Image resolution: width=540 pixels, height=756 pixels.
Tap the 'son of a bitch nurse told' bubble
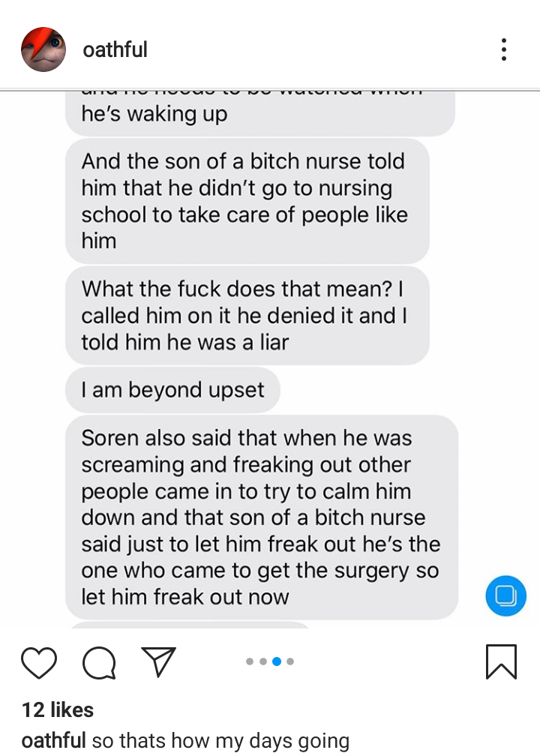coord(247,201)
